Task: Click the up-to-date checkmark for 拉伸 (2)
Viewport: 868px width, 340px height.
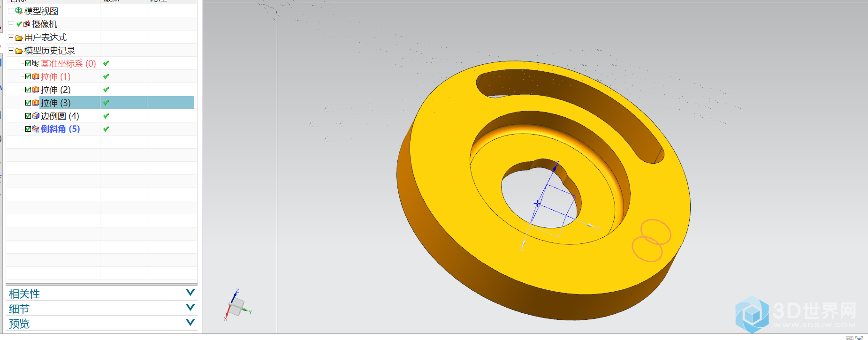Action: tap(106, 90)
